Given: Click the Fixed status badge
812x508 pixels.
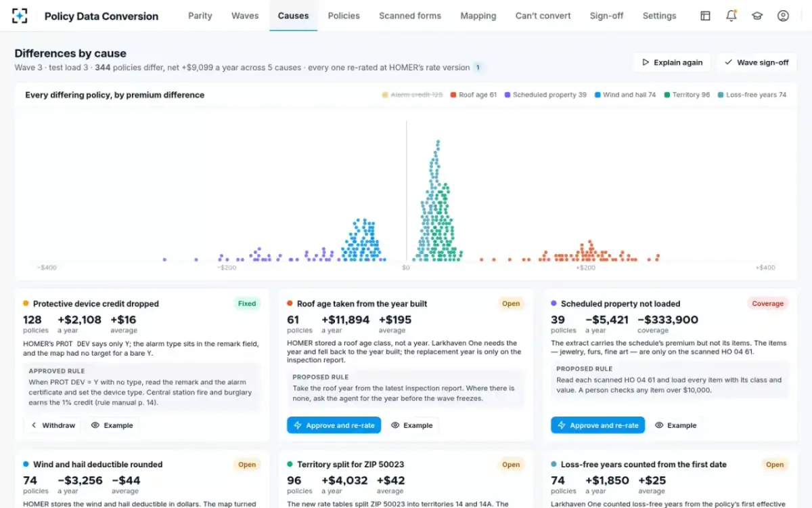Looking at the screenshot, I should 247,303.
